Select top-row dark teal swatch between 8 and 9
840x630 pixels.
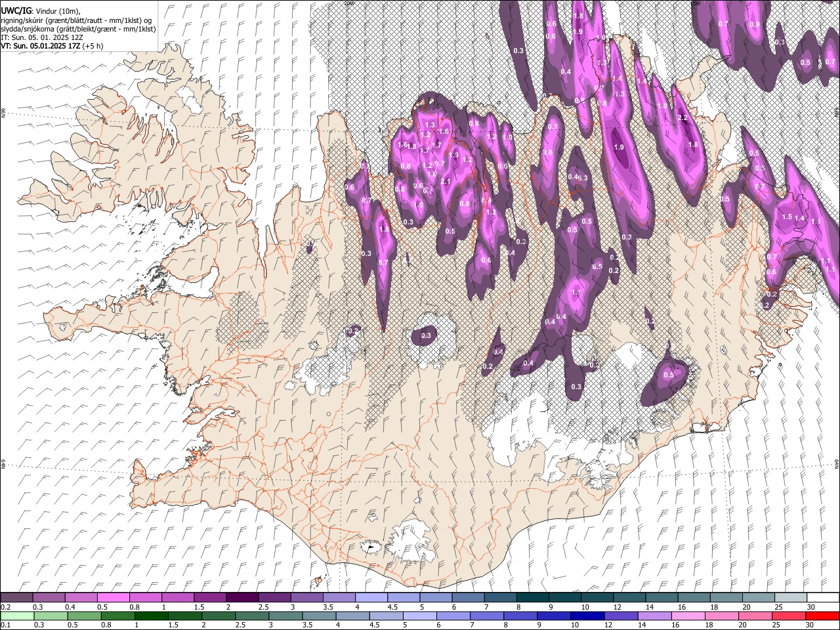click(532, 597)
